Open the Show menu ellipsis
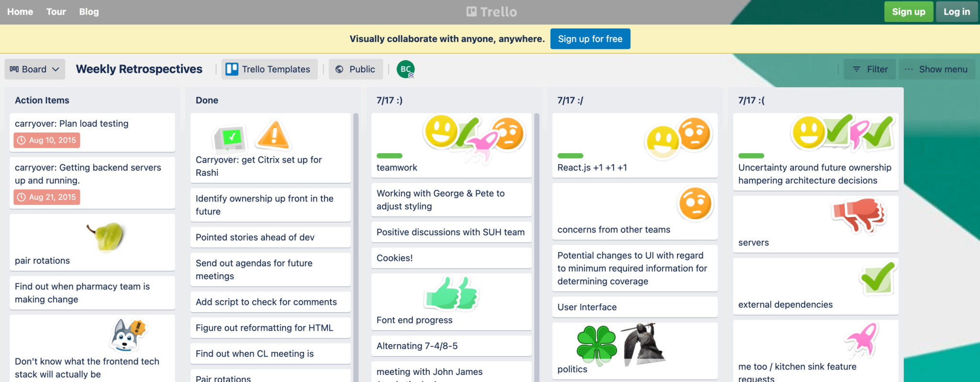The image size is (980, 382). pyautogui.click(x=909, y=69)
